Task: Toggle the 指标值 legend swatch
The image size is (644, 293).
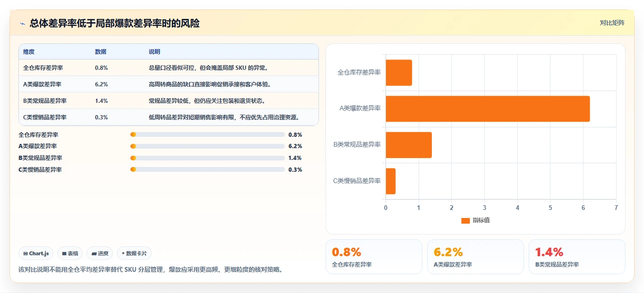Action: coord(465,220)
